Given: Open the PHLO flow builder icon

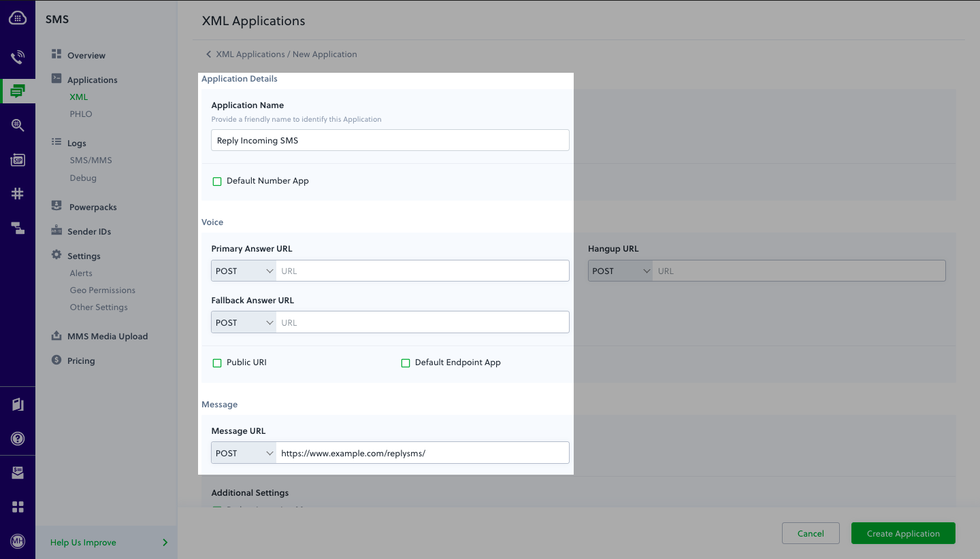Looking at the screenshot, I should pos(17,228).
